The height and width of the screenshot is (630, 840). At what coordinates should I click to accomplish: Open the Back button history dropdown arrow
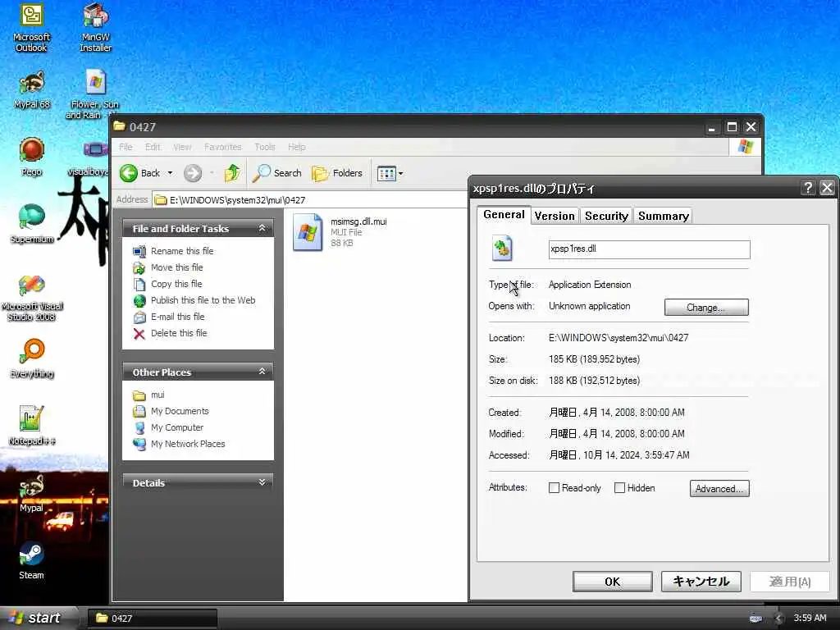click(170, 173)
